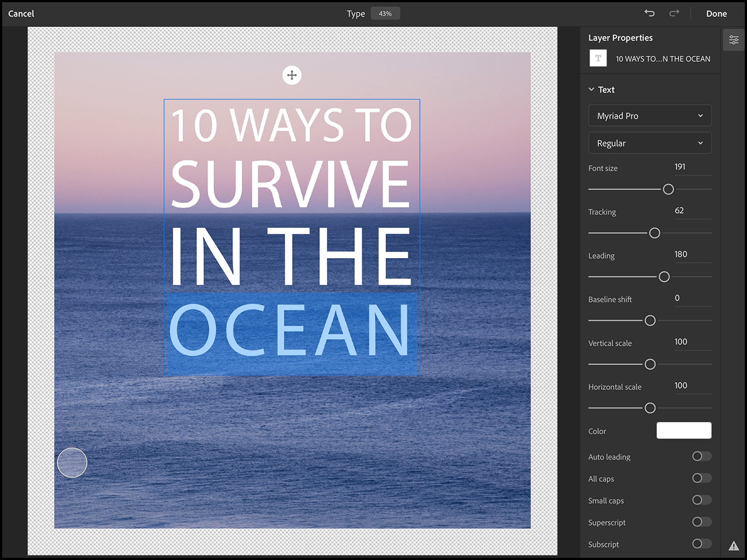Collapse the Text section
This screenshot has width=747, height=560.
tap(591, 89)
